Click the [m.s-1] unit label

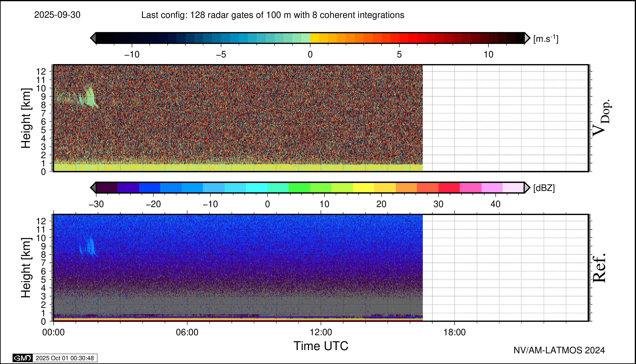546,39
